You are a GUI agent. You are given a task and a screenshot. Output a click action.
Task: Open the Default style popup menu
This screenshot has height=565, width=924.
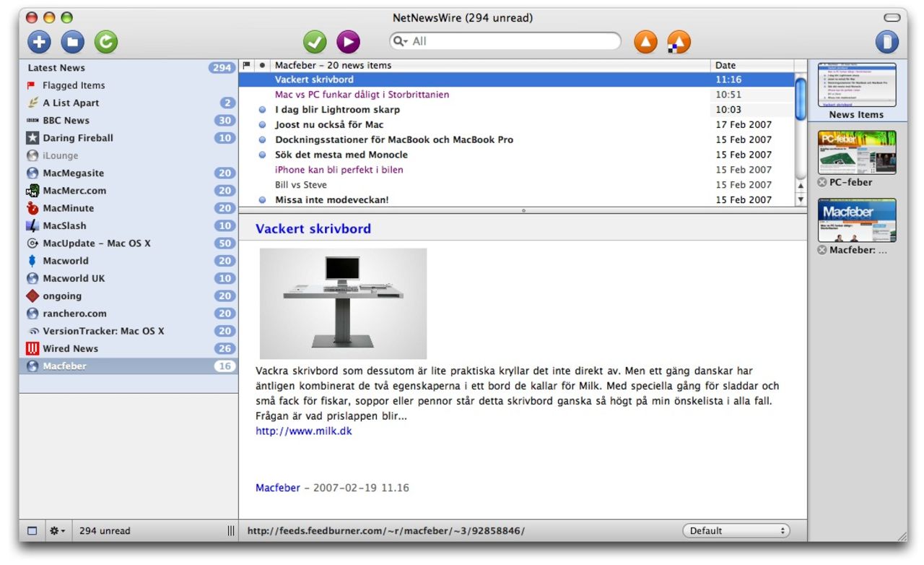(x=736, y=531)
